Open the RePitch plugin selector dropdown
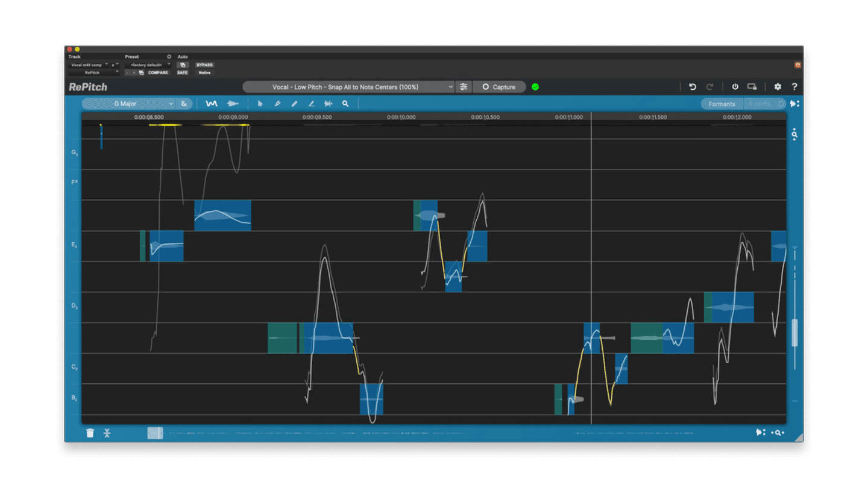The height and width of the screenshot is (488, 868). tap(94, 72)
